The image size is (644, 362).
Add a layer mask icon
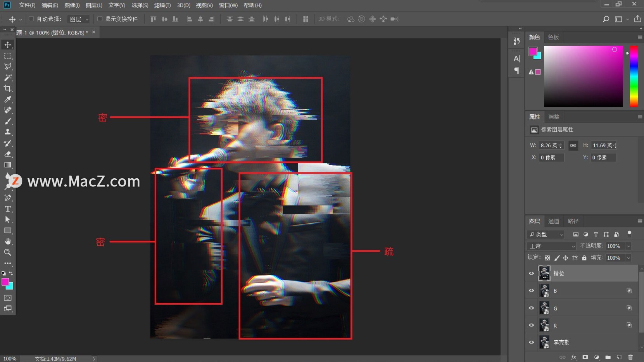pos(585,357)
